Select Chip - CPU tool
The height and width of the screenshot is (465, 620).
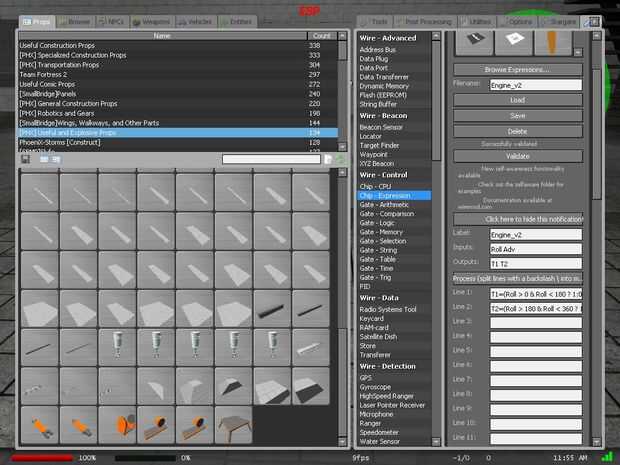click(x=394, y=186)
